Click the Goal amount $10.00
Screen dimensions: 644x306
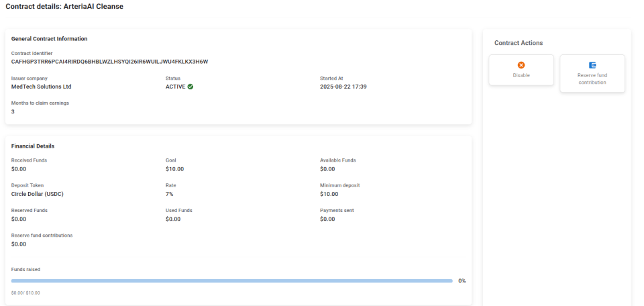pyautogui.click(x=174, y=169)
